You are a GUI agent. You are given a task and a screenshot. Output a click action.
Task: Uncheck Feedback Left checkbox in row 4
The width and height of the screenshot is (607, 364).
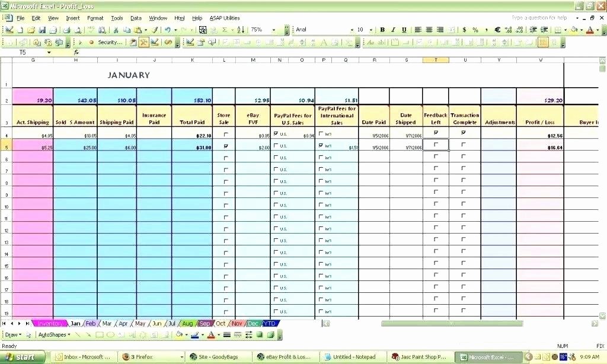[436, 132]
